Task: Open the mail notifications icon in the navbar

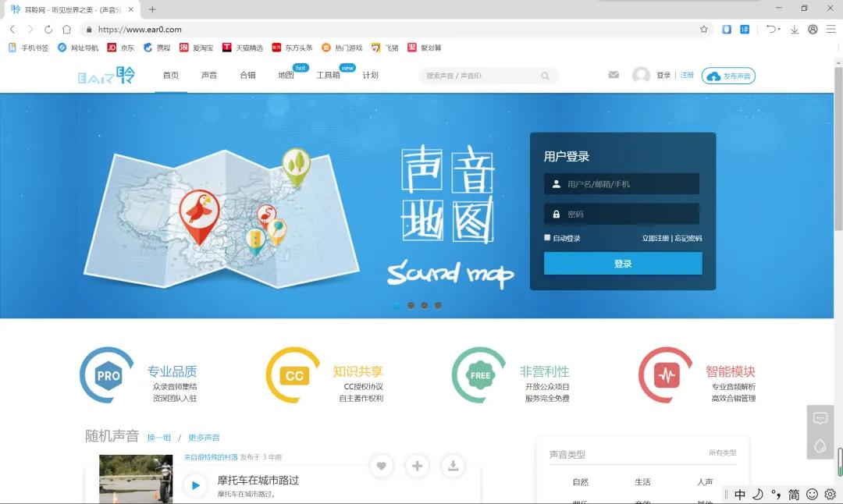Action: coord(614,75)
